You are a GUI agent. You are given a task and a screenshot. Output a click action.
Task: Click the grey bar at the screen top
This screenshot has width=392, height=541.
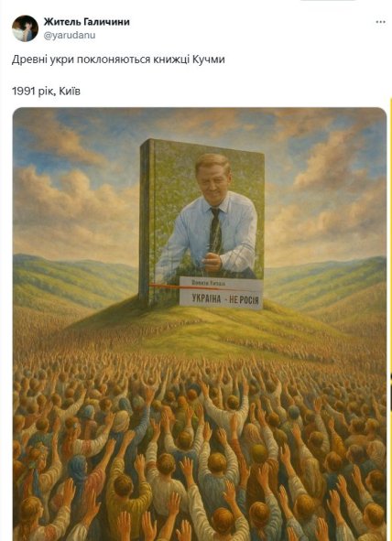(328, 1)
